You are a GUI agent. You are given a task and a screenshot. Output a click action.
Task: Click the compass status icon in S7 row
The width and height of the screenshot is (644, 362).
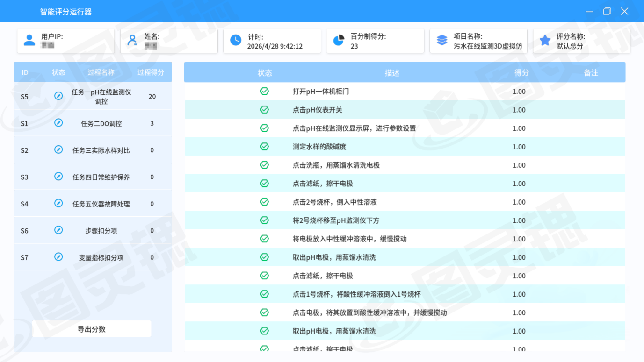tap(58, 257)
